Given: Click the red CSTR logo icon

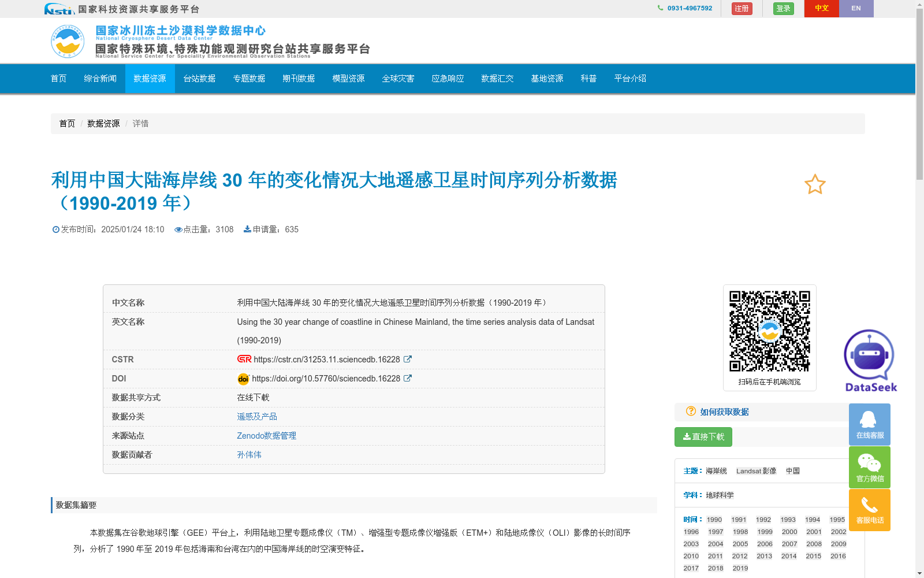Looking at the screenshot, I should (244, 359).
